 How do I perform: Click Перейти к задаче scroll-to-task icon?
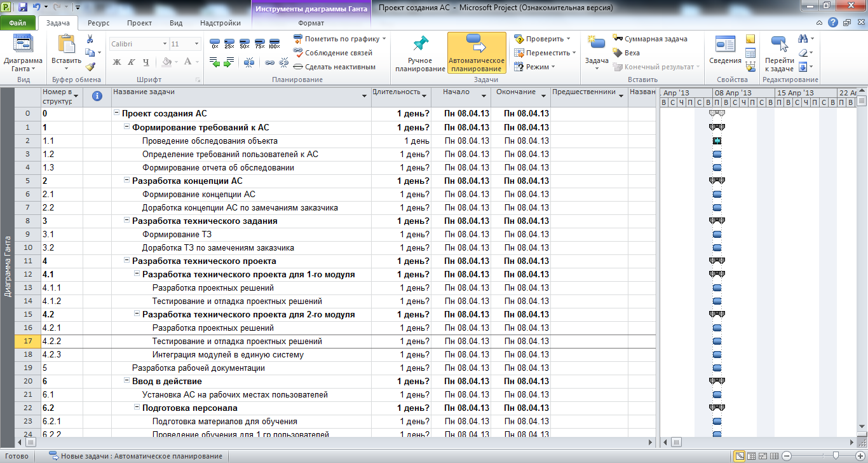pos(779,45)
